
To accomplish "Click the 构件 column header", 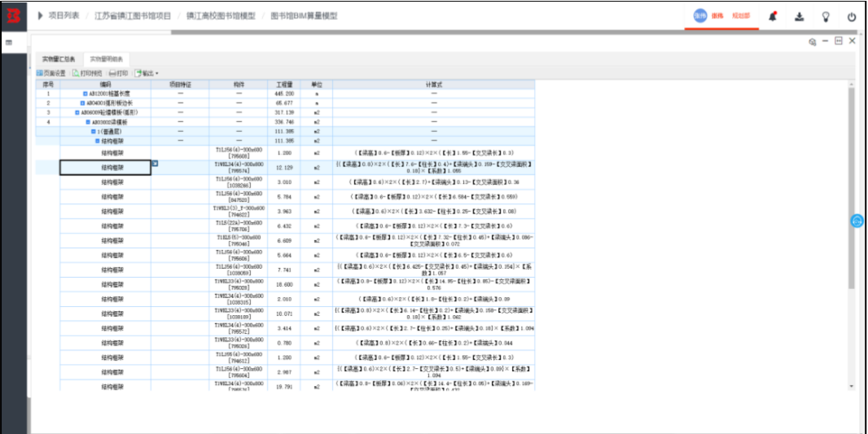I will click(239, 85).
